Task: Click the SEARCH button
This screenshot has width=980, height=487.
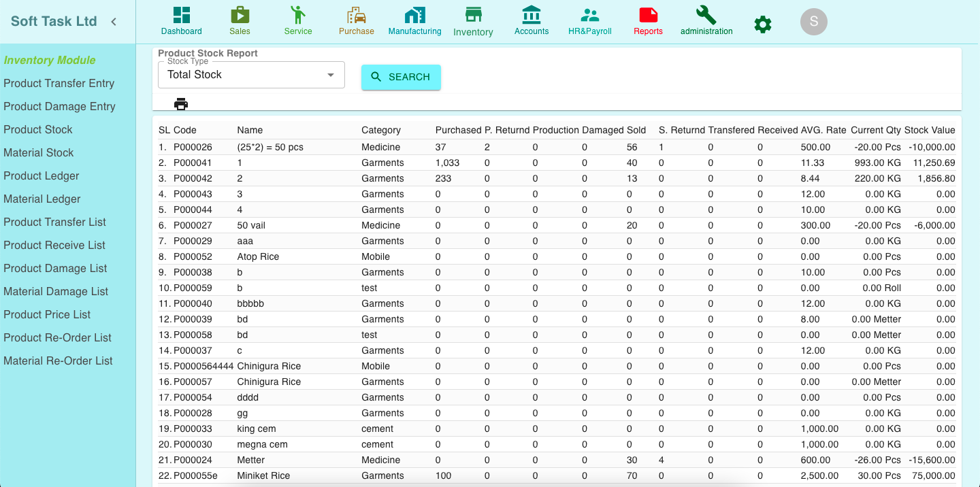Action: click(401, 77)
